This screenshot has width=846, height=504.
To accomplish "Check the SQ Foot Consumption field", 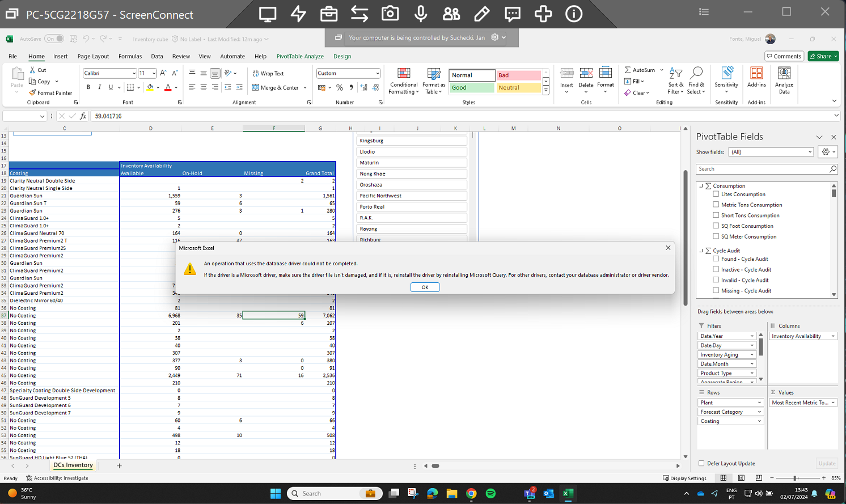I will point(716,226).
